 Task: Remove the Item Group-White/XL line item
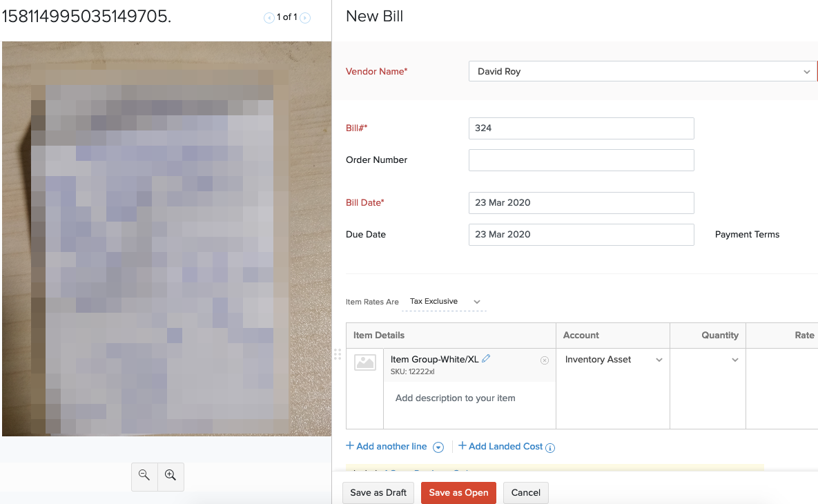tap(545, 360)
